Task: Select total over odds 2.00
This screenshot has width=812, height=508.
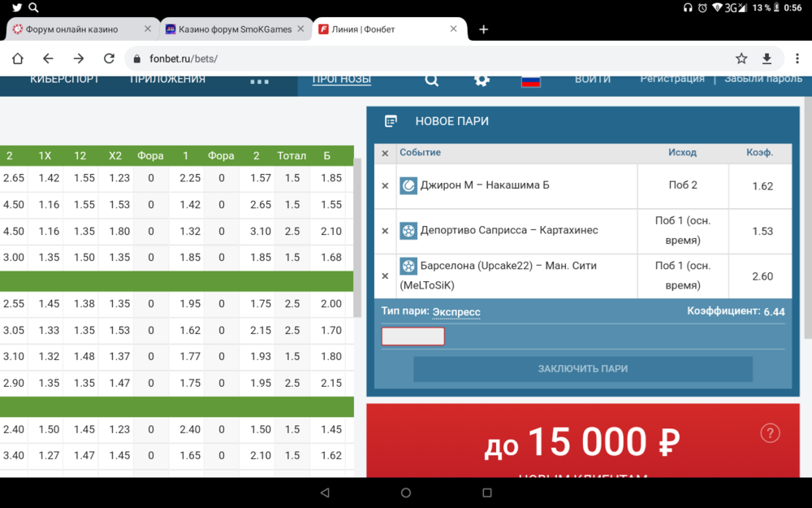Action: (x=331, y=304)
